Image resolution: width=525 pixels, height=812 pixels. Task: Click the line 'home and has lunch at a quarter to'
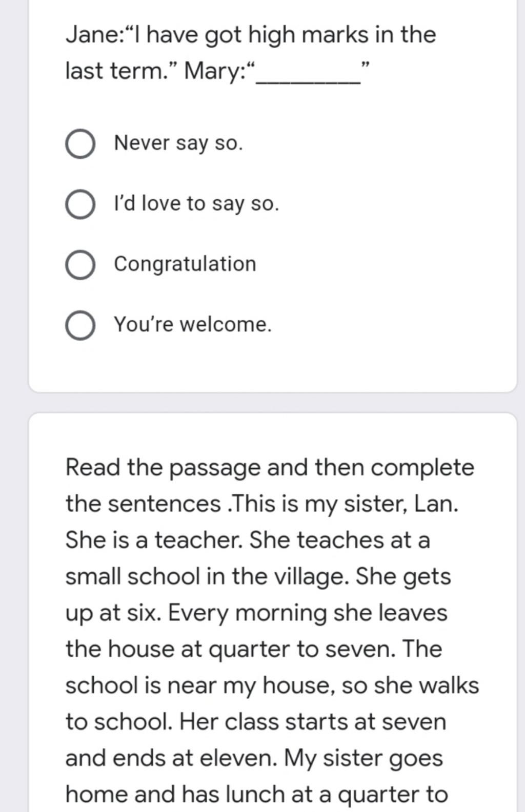click(257, 795)
